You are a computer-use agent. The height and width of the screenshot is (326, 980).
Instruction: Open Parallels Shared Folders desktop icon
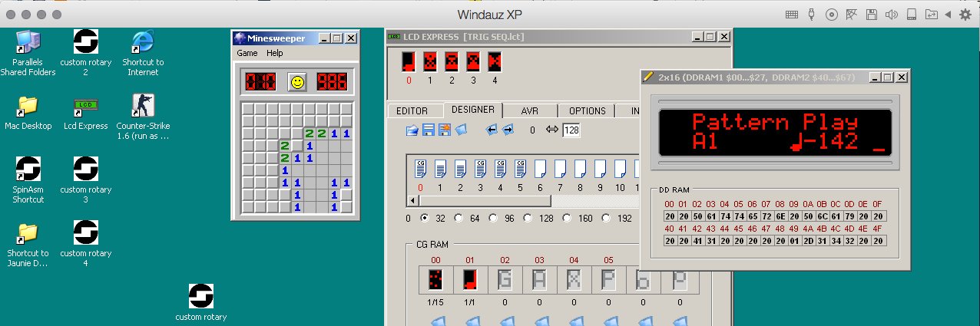28,54
